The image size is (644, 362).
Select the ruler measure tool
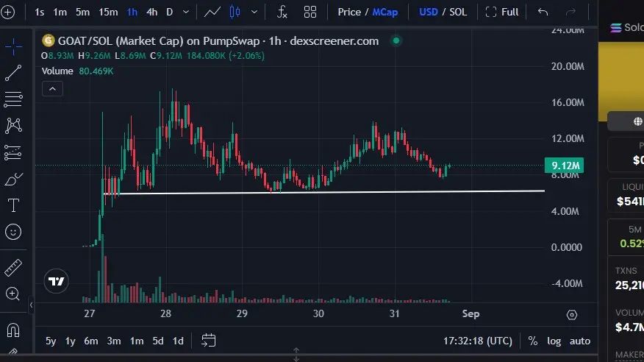[x=13, y=268]
